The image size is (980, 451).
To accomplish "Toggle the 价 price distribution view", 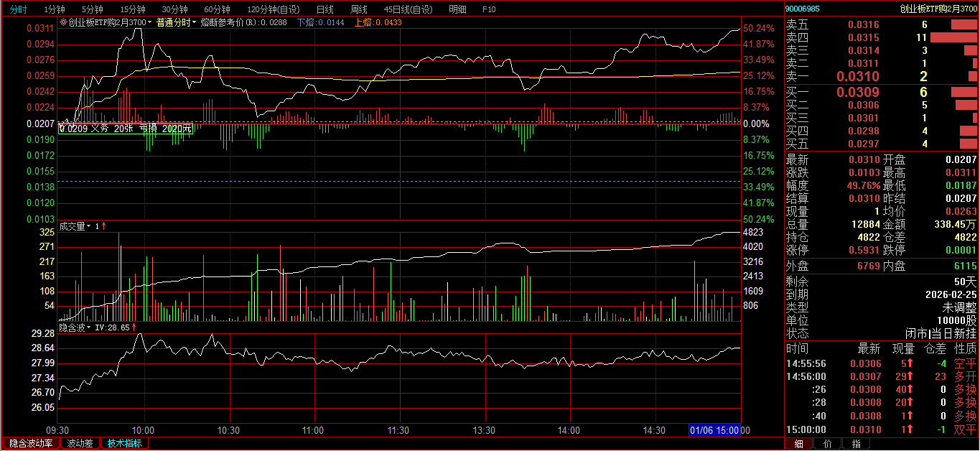I will (827, 444).
